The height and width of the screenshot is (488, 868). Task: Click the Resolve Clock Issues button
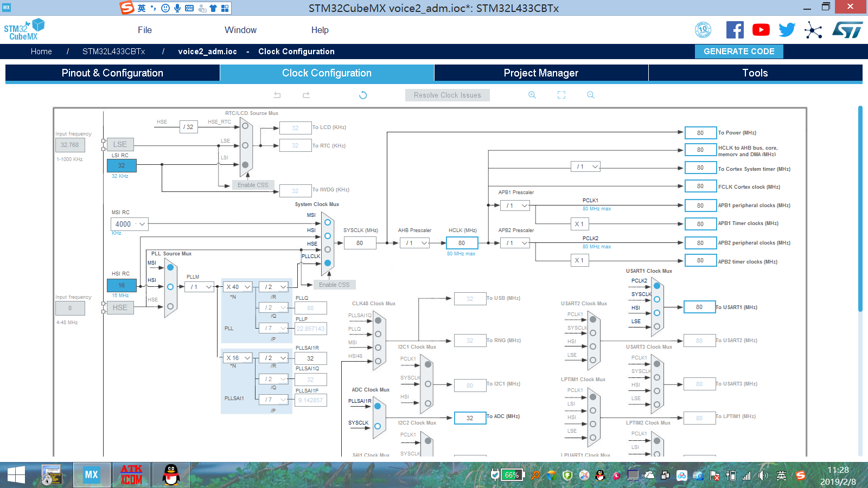click(x=448, y=95)
